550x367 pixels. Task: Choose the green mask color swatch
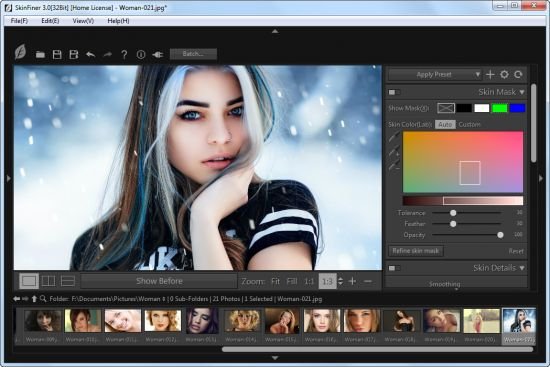pyautogui.click(x=499, y=108)
